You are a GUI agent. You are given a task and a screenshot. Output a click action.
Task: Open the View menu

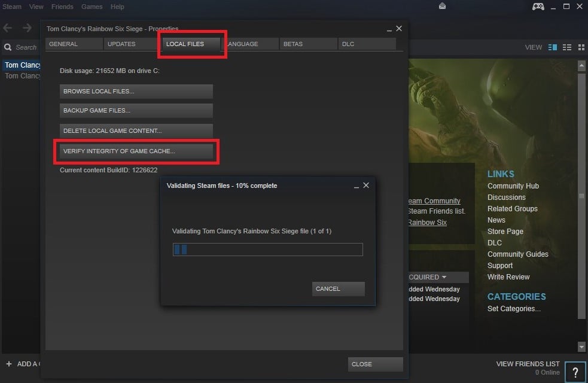click(36, 7)
